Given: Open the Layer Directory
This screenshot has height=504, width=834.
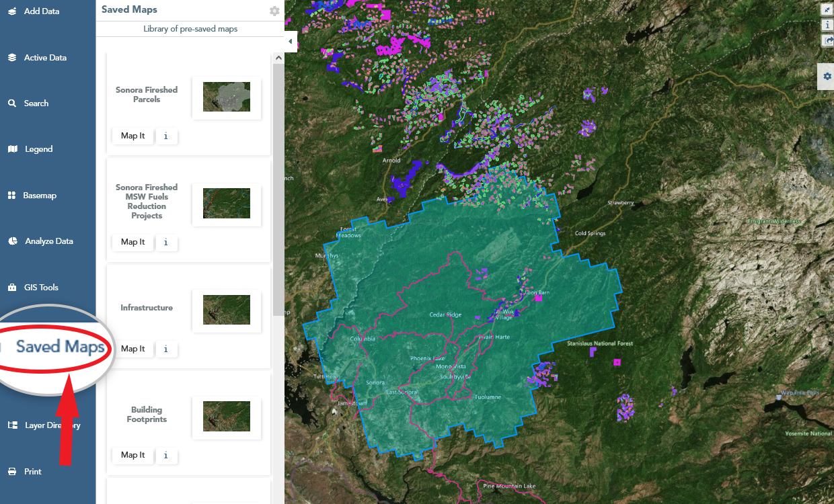Looking at the screenshot, I should 44,425.
